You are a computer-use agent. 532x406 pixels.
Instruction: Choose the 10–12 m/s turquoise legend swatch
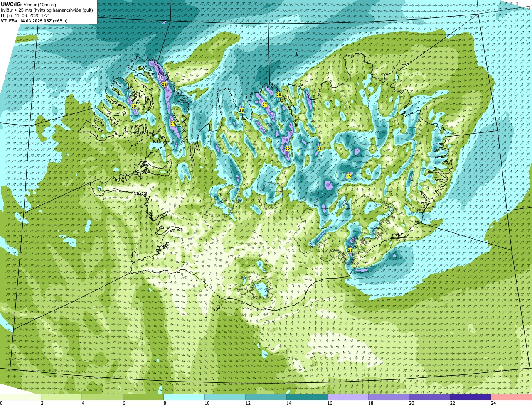pyautogui.click(x=225, y=397)
